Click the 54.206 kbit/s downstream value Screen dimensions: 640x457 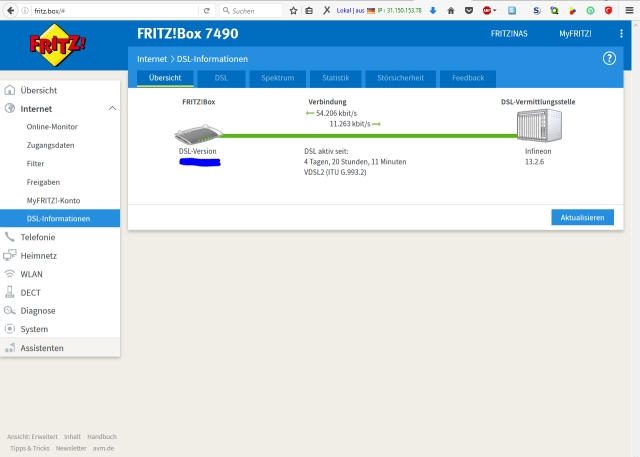coord(336,113)
